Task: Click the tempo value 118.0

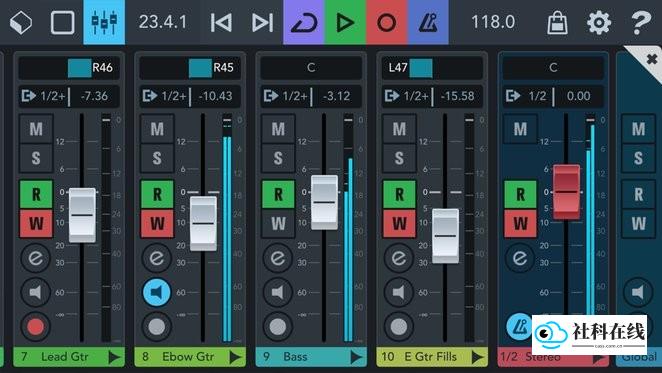Action: coord(493,22)
